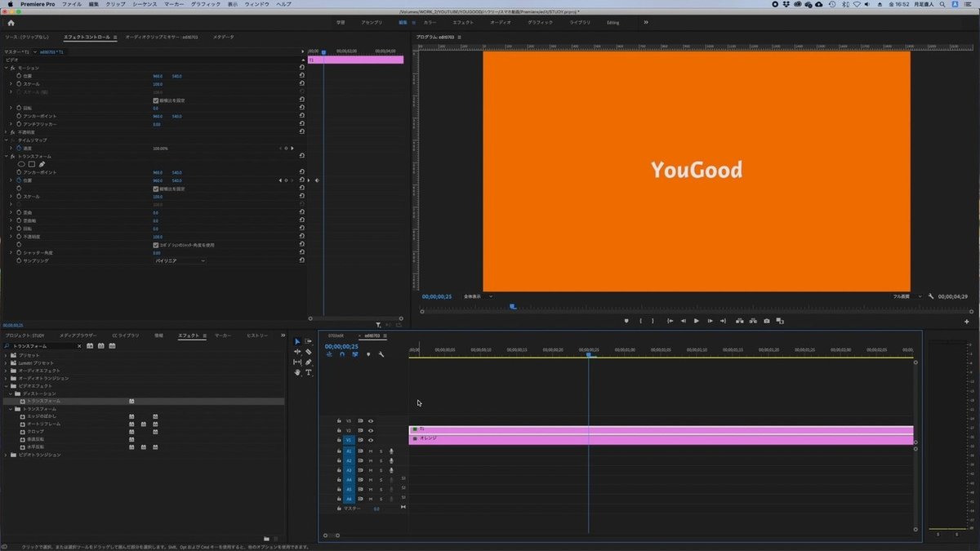Select the Selection tool arrow
The width and height of the screenshot is (980, 551).
click(297, 341)
